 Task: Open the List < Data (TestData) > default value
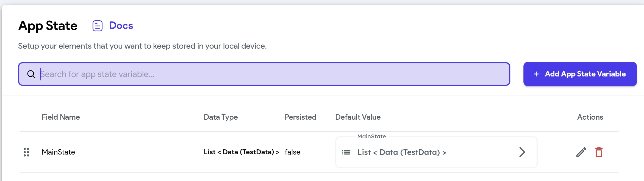pos(401,152)
